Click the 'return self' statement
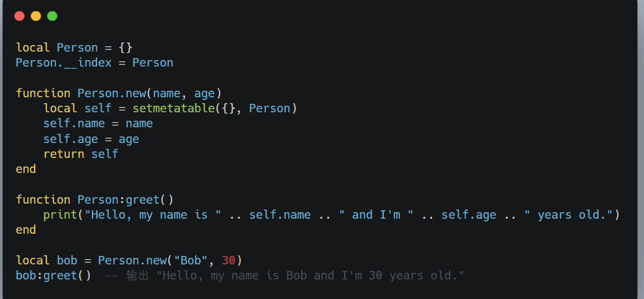The image size is (644, 299). coord(81,154)
